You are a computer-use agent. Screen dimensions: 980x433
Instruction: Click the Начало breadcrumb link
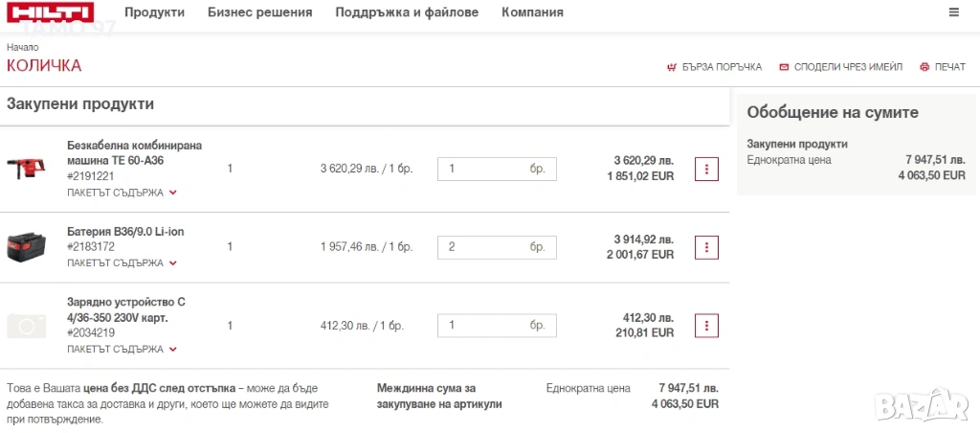click(x=23, y=47)
